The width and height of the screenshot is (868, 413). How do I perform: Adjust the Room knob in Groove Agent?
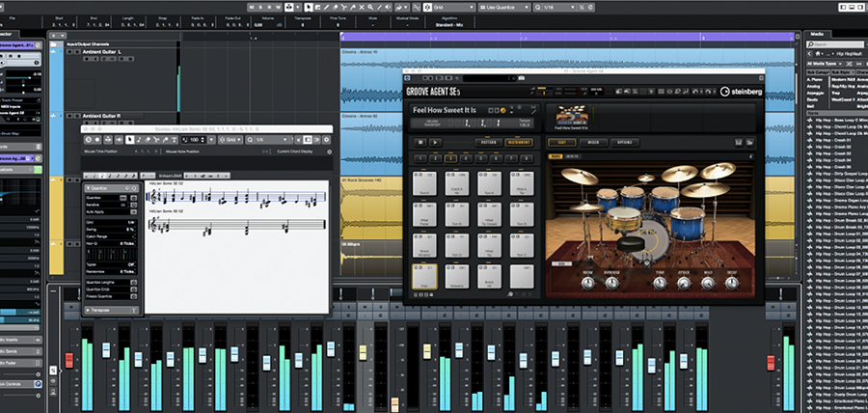[x=588, y=283]
